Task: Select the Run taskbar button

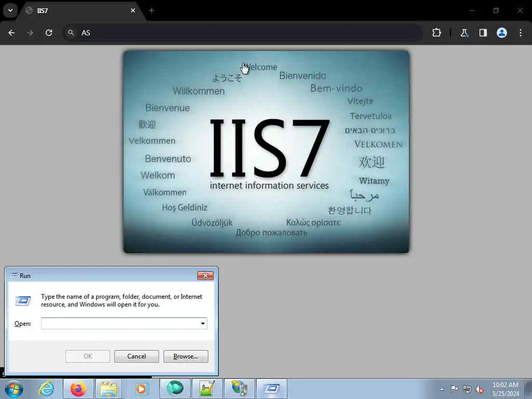Action: (271, 389)
